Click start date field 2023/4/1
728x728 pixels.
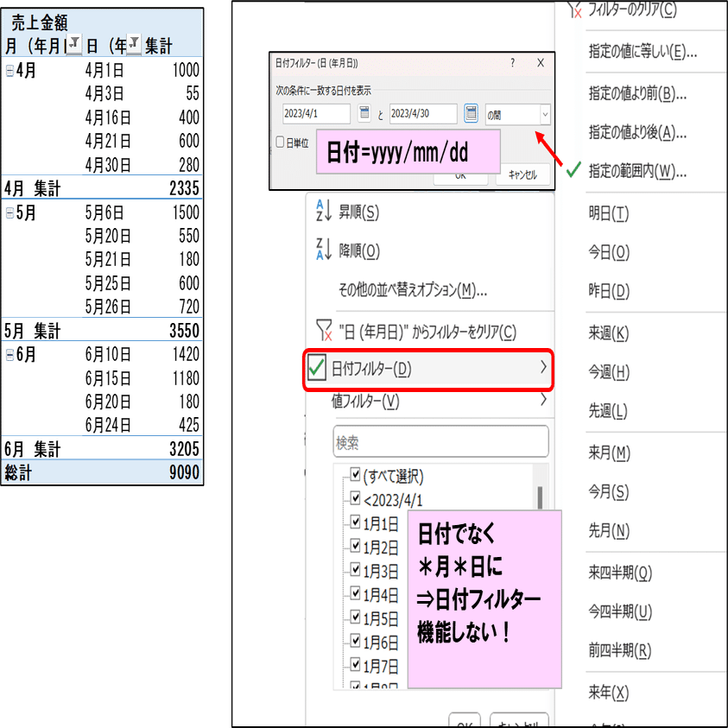click(x=316, y=114)
